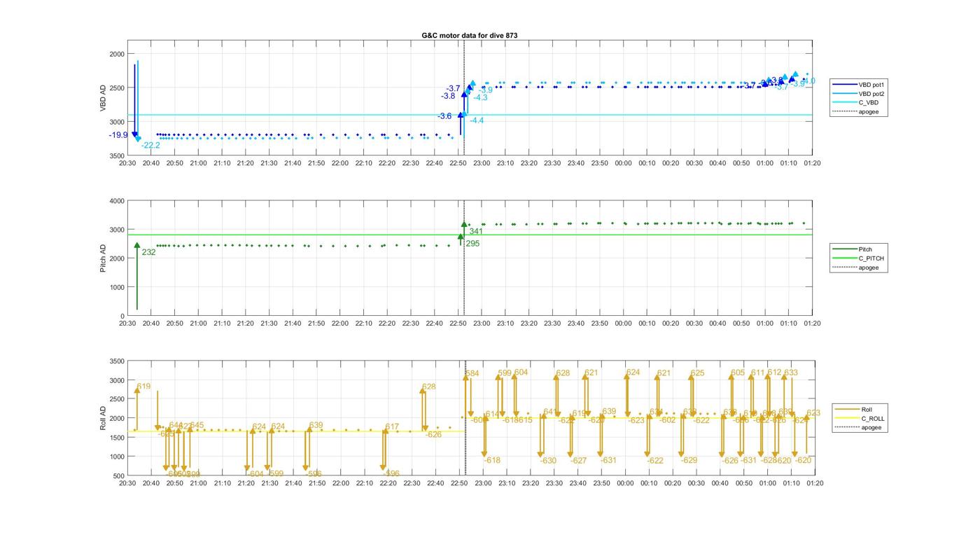Click the '3000' tick on Pitch axis

coord(116,230)
